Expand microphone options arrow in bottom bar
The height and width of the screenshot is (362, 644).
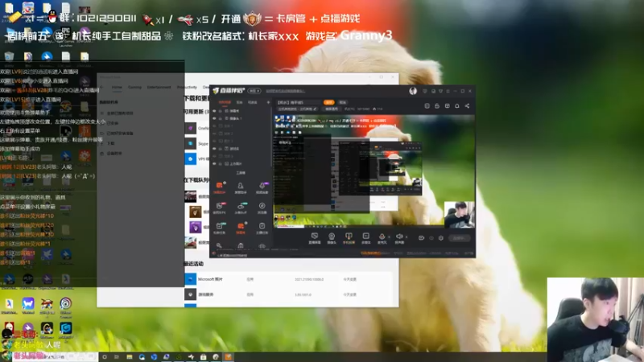point(389,237)
